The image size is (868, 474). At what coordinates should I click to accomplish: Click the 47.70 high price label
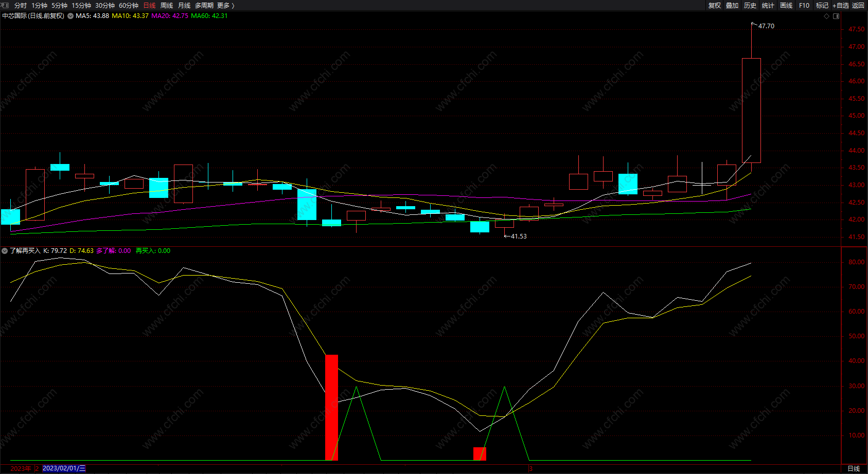coord(766,26)
